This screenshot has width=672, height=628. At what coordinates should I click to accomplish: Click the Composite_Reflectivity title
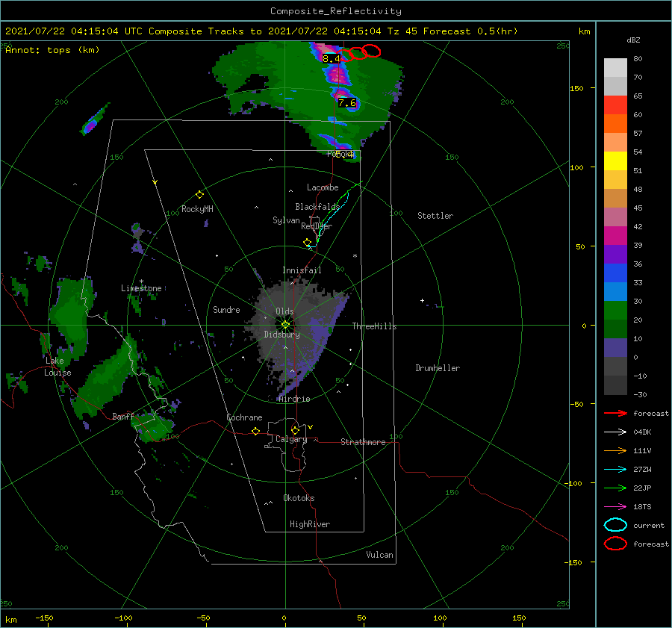(336, 11)
